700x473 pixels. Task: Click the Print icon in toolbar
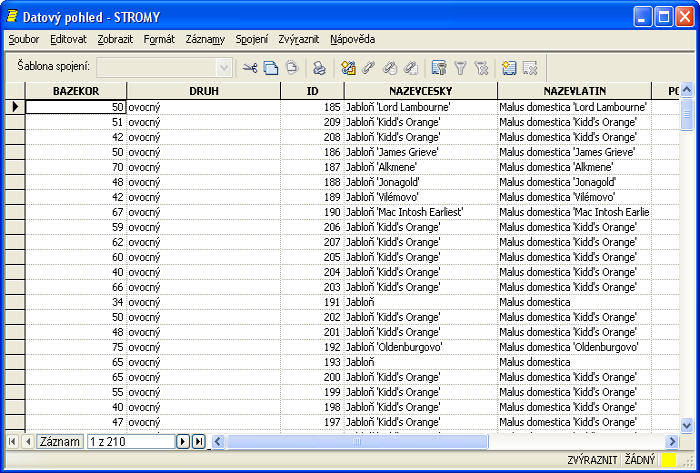tap(319, 68)
